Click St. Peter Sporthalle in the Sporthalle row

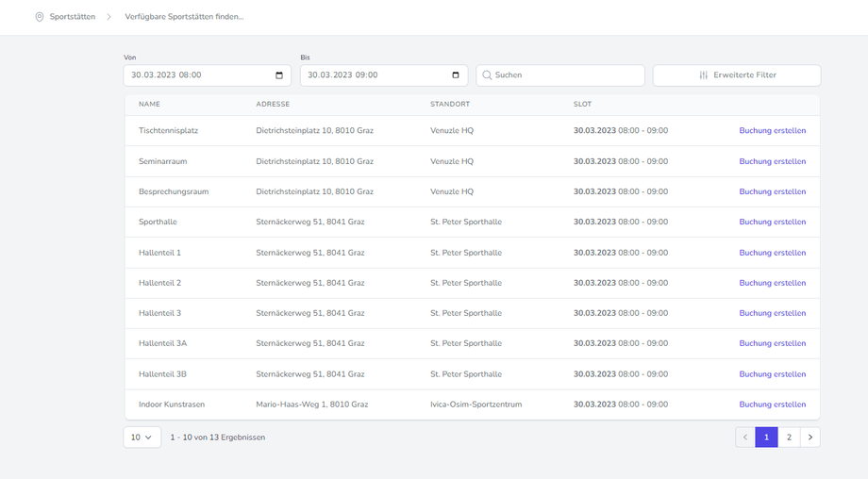tap(466, 222)
